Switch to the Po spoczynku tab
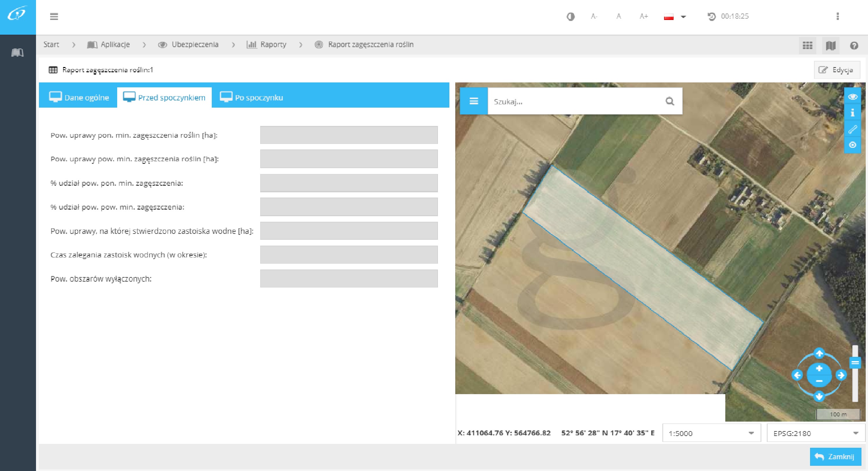Screen dimensions: 868x471 pyautogui.click(x=251, y=97)
